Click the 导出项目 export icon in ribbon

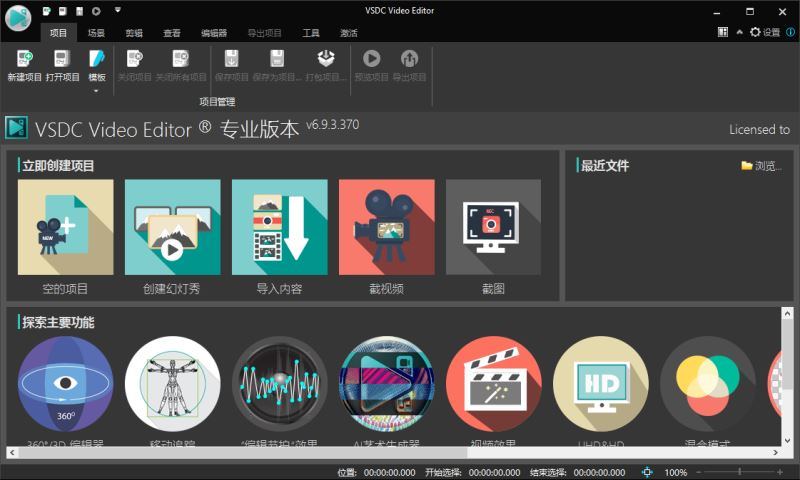[x=409, y=59]
